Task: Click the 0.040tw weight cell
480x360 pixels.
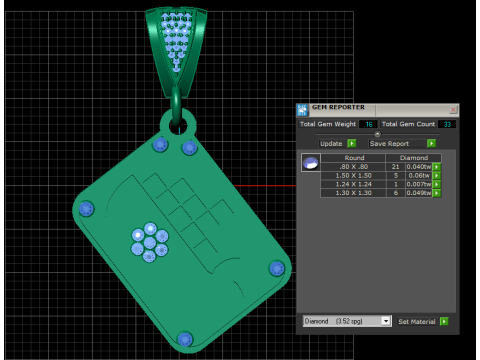Action: (419, 167)
